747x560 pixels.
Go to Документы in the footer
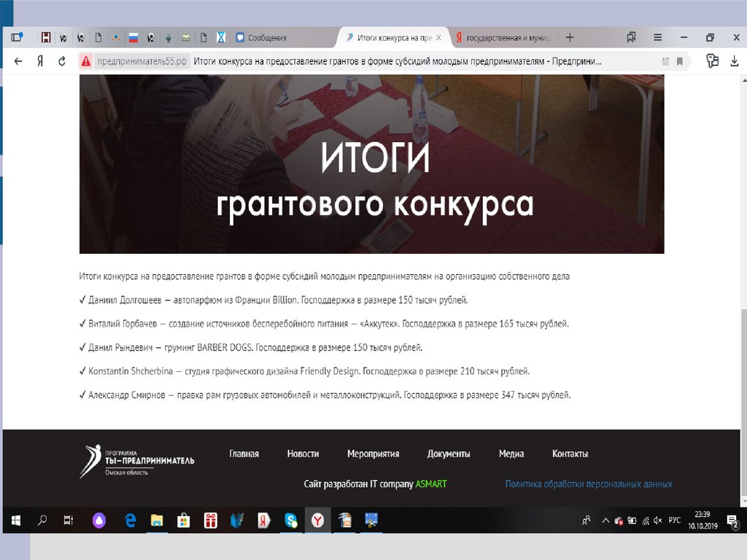click(x=449, y=454)
